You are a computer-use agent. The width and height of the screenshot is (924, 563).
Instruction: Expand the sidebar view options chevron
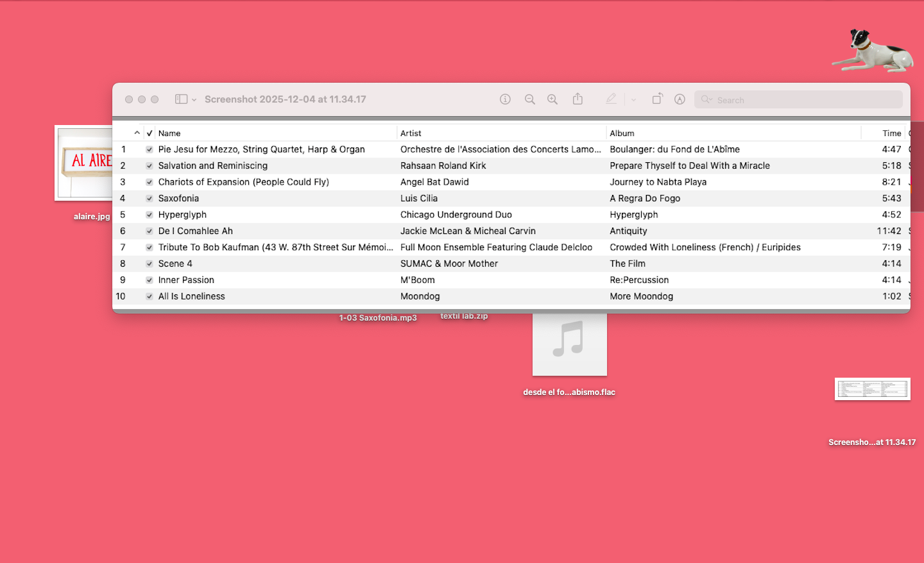(194, 100)
